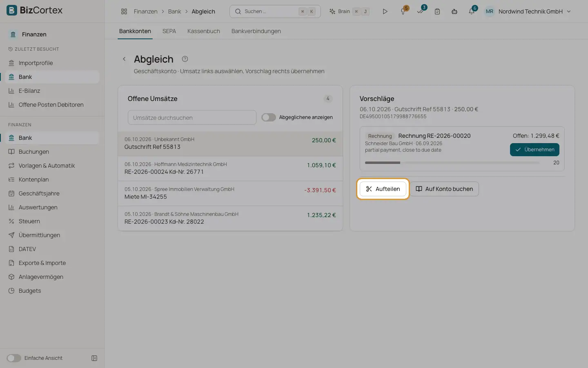The height and width of the screenshot is (368, 588).
Task: Click the clipboard checklist icon in top bar
Action: click(x=437, y=11)
